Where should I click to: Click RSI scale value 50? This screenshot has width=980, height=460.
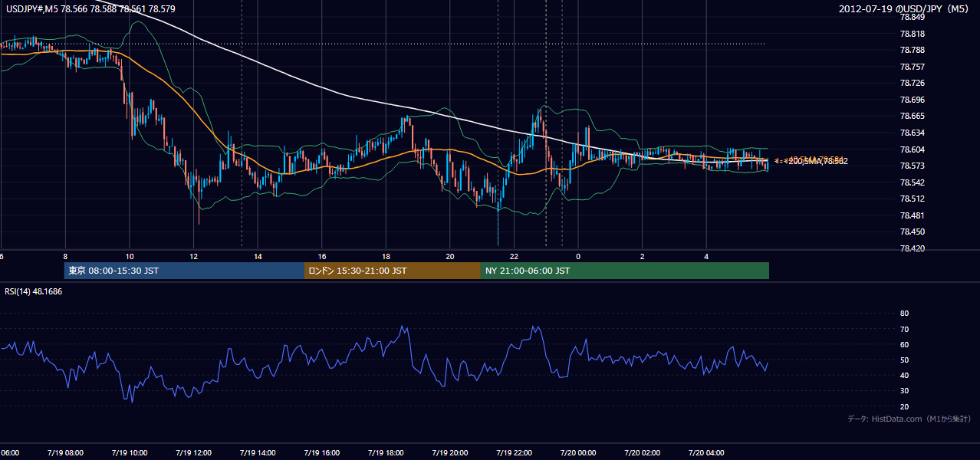click(x=904, y=360)
